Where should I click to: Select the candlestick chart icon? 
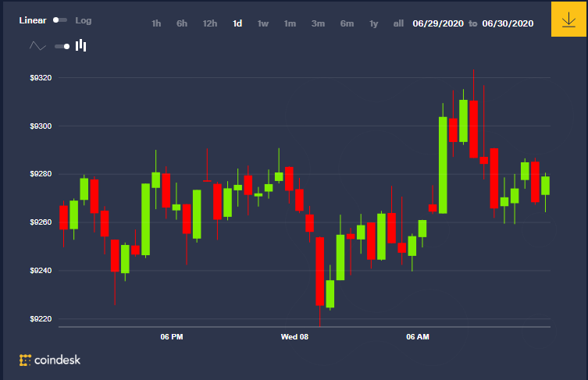pyautogui.click(x=81, y=46)
